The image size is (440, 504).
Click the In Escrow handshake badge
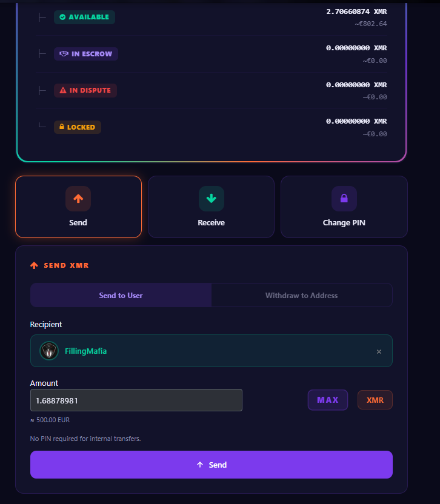pos(86,54)
